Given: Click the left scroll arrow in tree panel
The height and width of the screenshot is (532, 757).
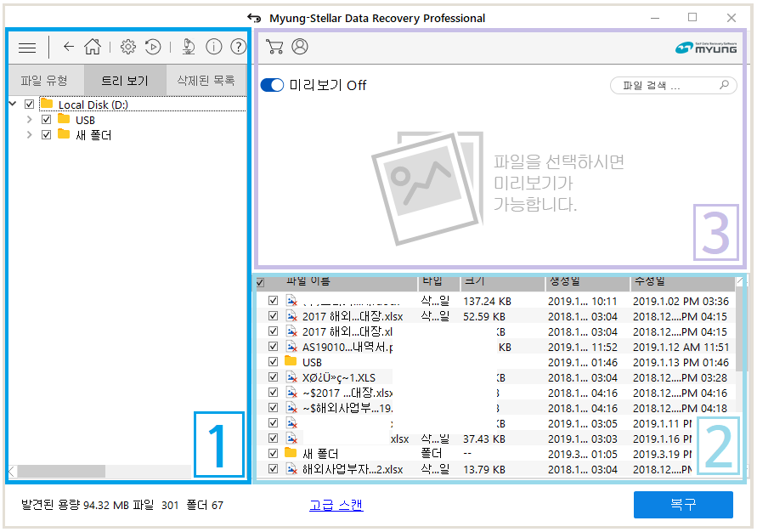Looking at the screenshot, I should click(x=12, y=471).
